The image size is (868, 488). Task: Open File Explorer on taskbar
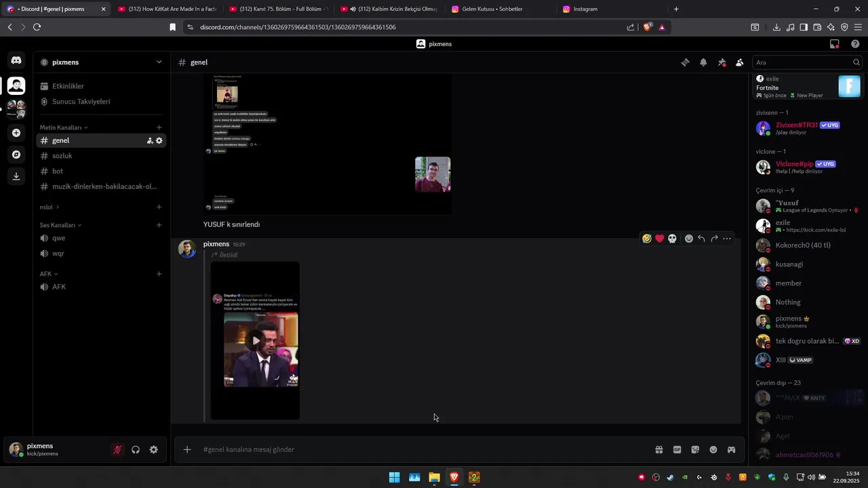point(434,478)
